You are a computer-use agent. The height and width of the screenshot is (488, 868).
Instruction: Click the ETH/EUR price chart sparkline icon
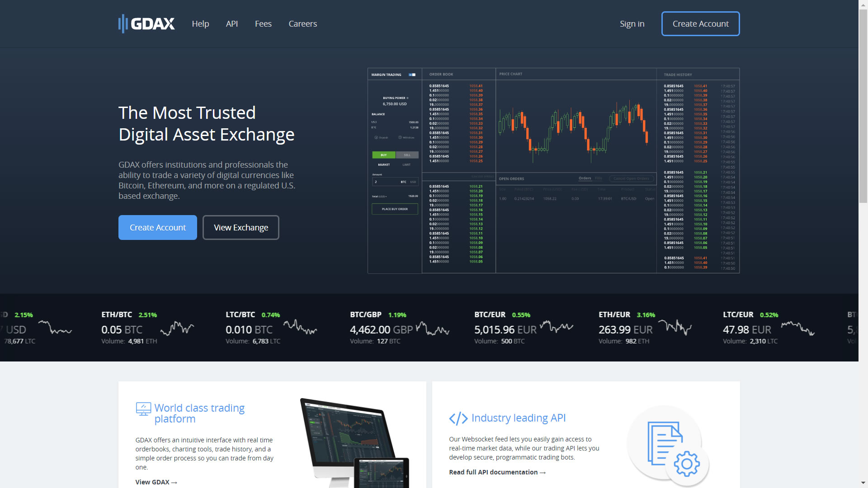pos(684,327)
